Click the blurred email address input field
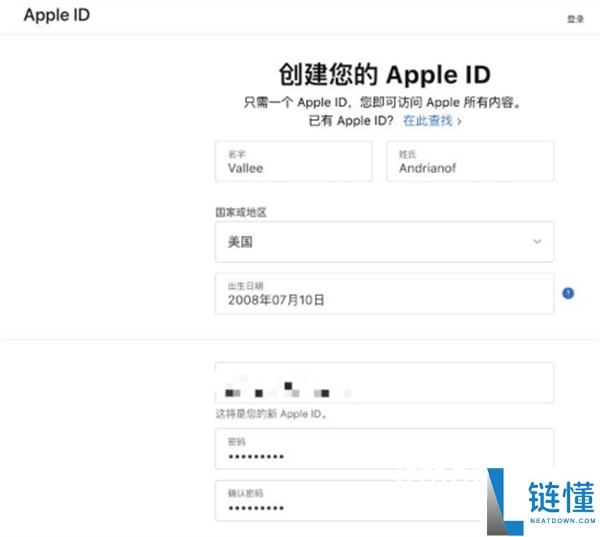 click(x=385, y=382)
